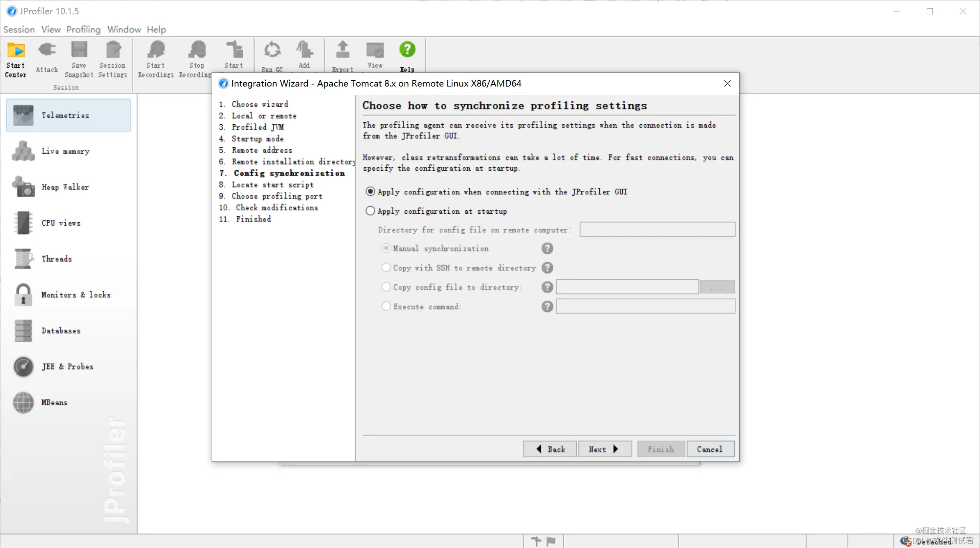Click the help icon beside Manual synchronization
Screen dimensions: 980x548
point(547,249)
